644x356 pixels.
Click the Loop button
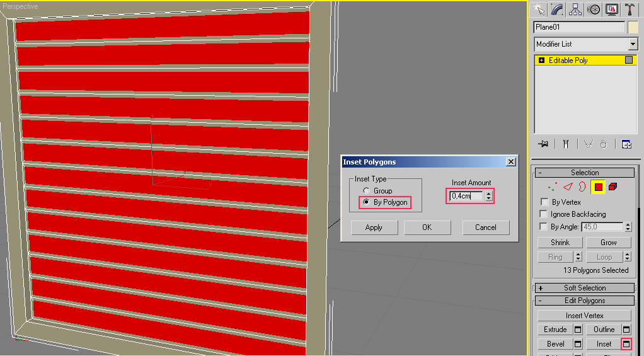pyautogui.click(x=604, y=257)
